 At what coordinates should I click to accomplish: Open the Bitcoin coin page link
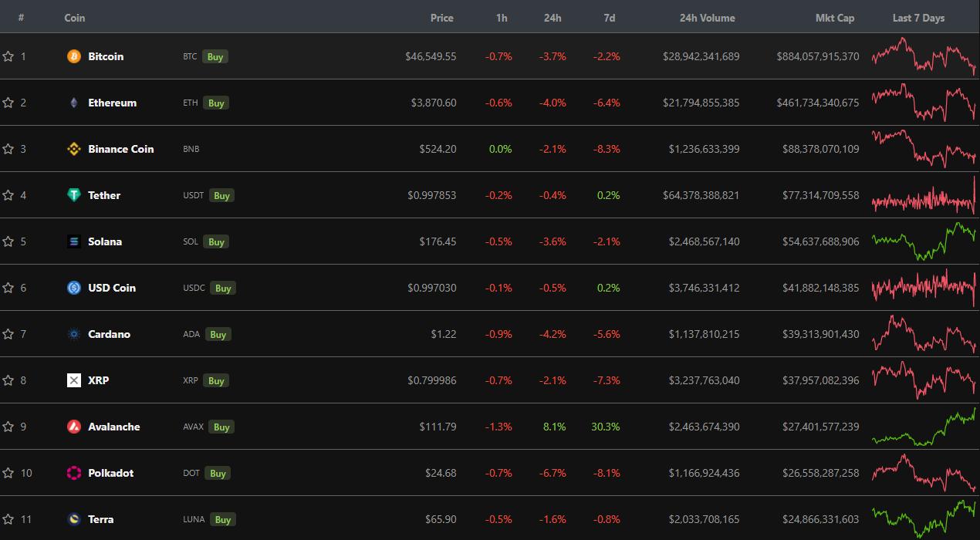coord(106,56)
